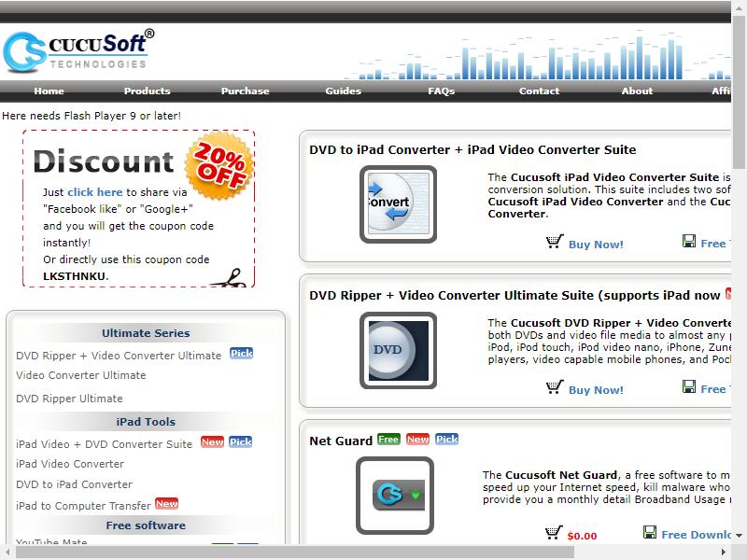This screenshot has width=747, height=560.
Task: Click Pick badge beside iPad Video + DVD Converter Suite
Action: [x=241, y=441]
